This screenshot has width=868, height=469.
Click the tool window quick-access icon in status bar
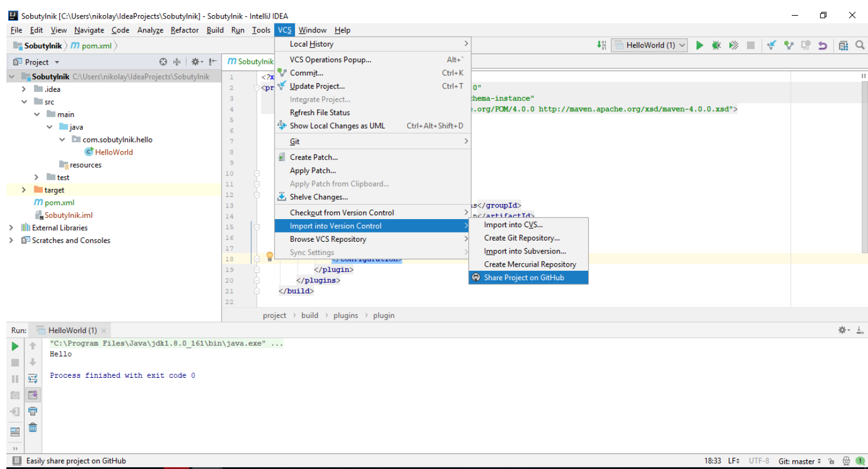tap(17, 461)
